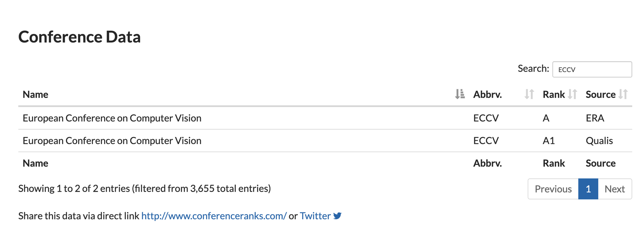Click the Source column sort arrows

click(623, 94)
